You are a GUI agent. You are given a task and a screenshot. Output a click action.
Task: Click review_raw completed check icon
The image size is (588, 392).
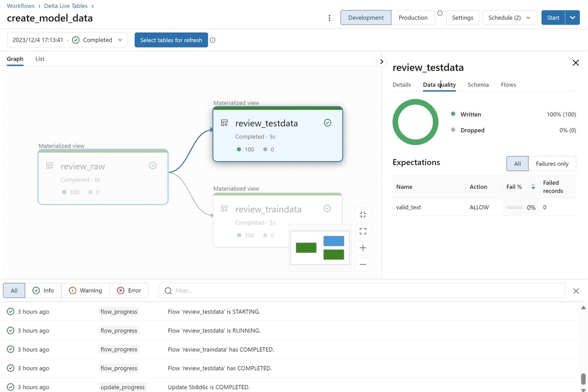153,166
